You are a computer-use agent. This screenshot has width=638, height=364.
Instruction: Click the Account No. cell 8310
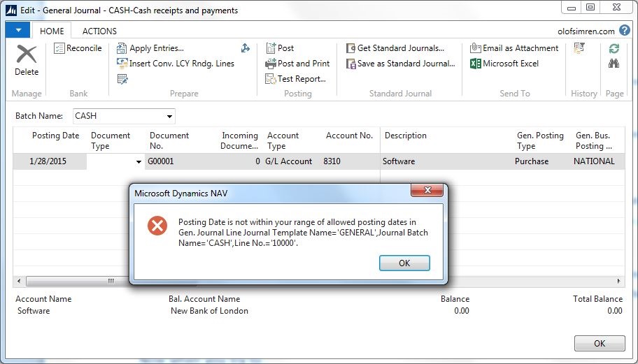click(x=350, y=161)
